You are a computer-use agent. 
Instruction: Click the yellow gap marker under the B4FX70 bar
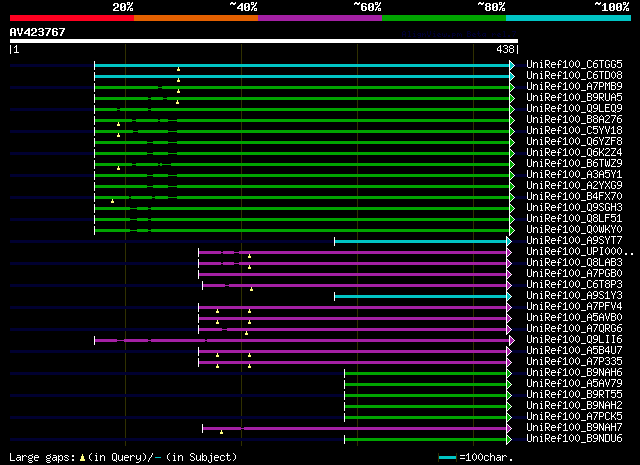pyautogui.click(x=113, y=201)
